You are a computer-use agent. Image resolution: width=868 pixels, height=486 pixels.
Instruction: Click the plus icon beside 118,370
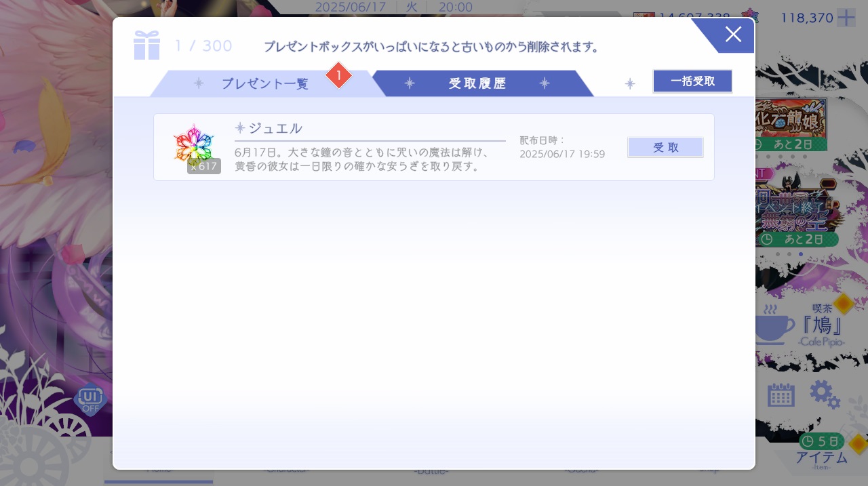coord(846,18)
